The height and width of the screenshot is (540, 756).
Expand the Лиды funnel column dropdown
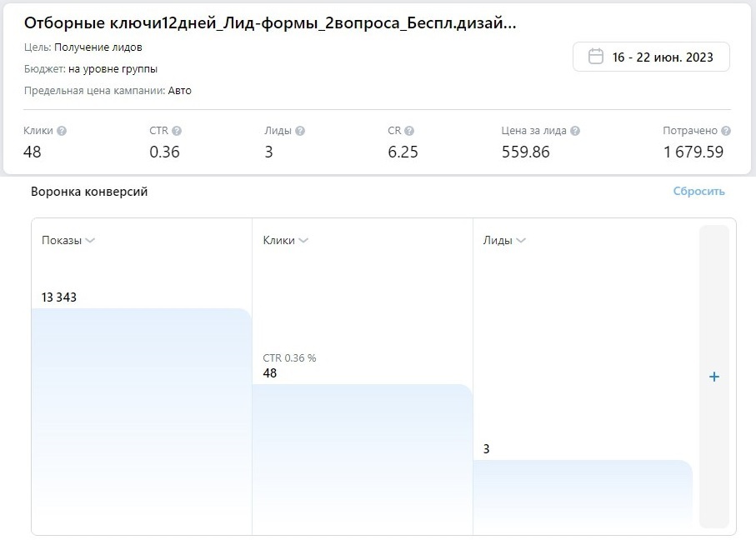(x=521, y=241)
